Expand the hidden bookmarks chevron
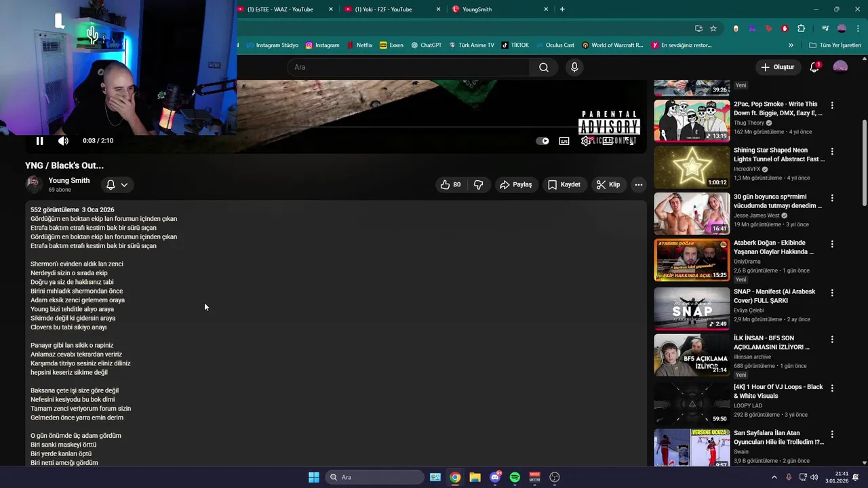Screen dimensions: 868x488 791,45
